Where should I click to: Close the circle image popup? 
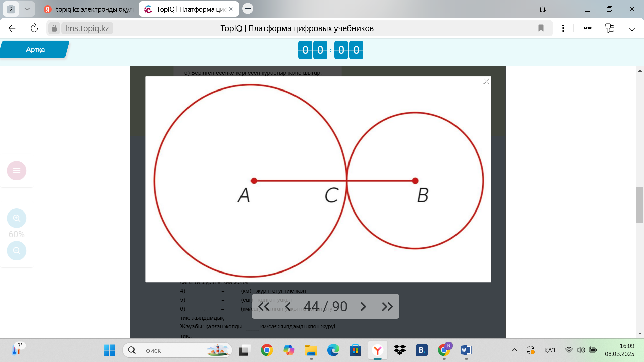coord(486,82)
